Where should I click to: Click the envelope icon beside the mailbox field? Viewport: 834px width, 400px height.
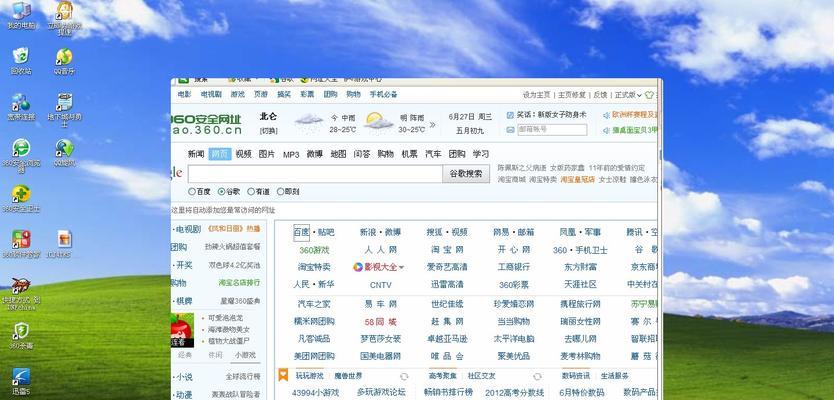coord(511,130)
